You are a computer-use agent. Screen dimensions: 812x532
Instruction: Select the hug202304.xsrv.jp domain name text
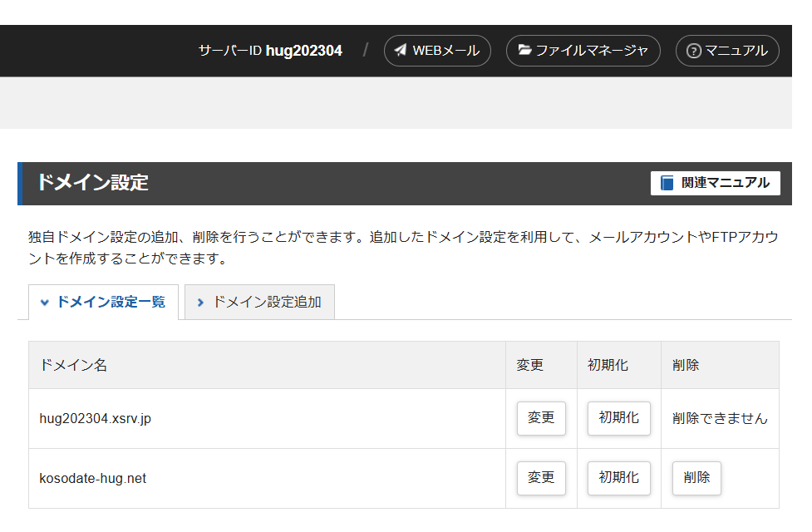click(x=96, y=419)
